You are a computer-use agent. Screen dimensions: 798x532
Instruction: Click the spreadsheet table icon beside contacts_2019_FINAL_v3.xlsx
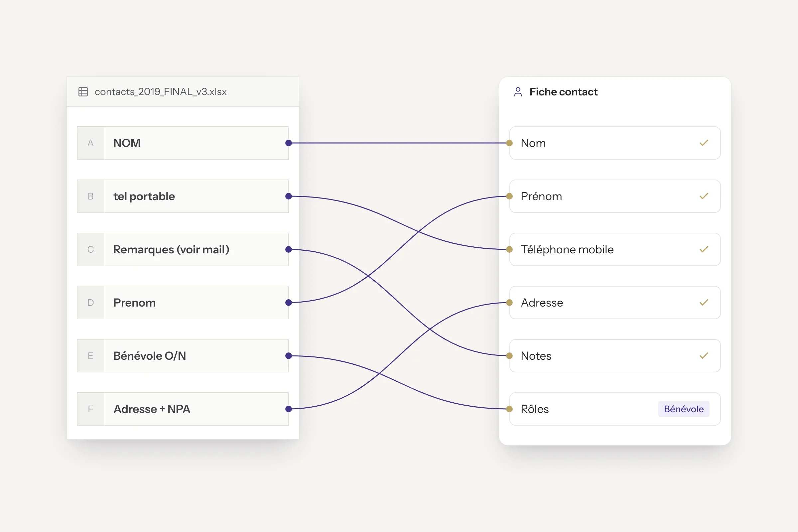pos(83,92)
